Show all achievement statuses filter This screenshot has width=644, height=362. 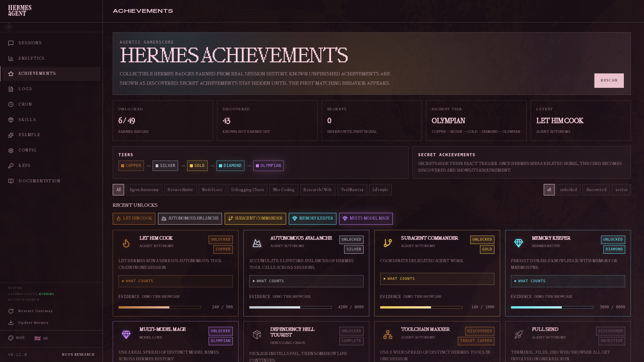coord(549,190)
